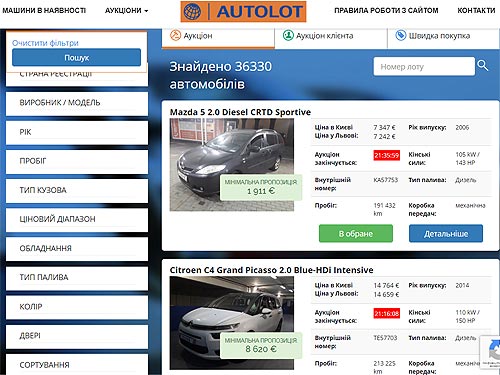
Task: Click Детальніше for the Mazda 5
Action: point(446,233)
